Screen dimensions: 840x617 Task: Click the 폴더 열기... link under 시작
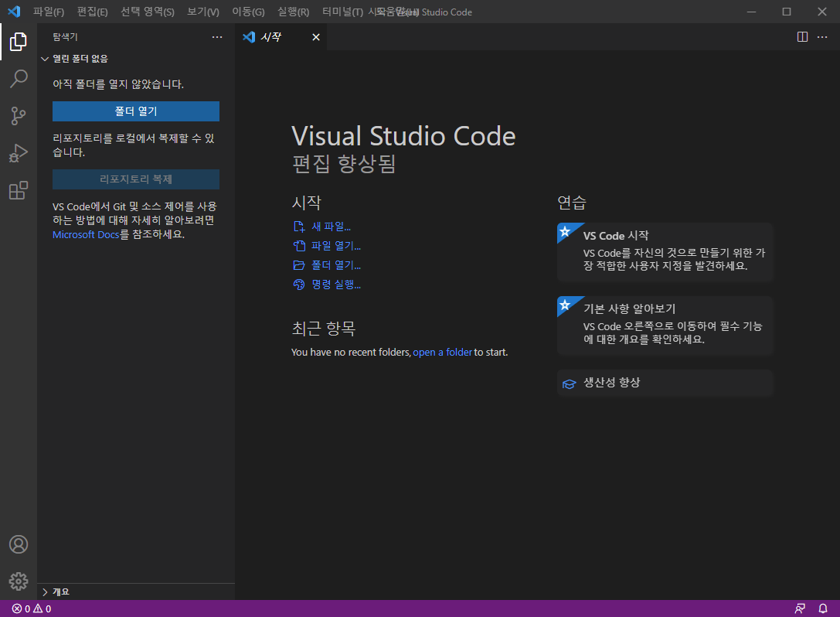click(x=336, y=265)
